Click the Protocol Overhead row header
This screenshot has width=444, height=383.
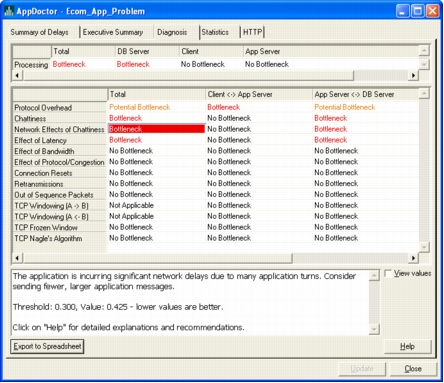coord(60,108)
